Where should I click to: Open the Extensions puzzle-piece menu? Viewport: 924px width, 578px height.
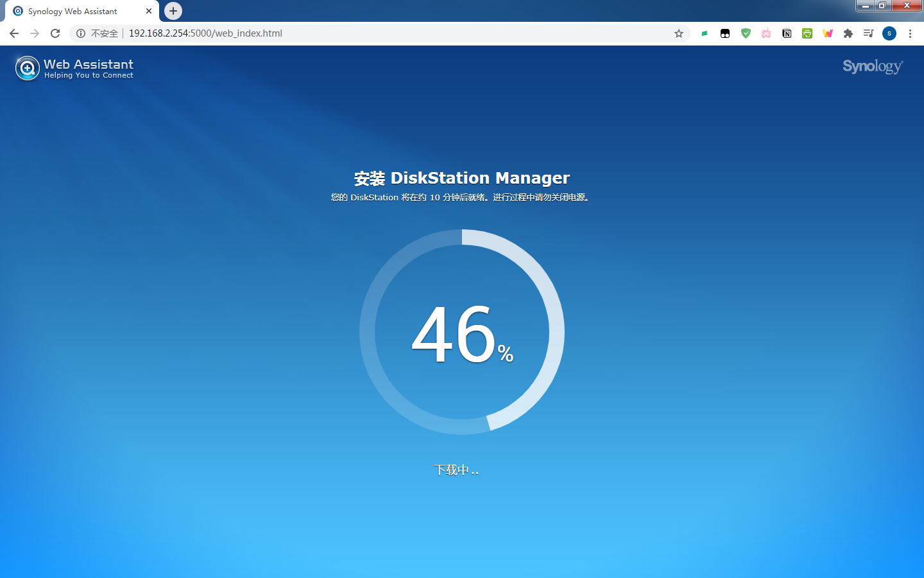[848, 33]
